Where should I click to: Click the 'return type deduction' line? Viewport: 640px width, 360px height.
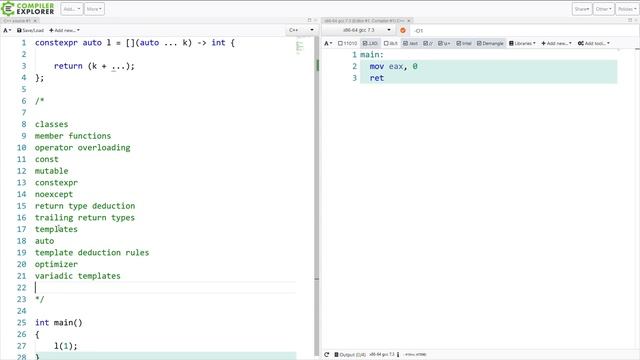(85, 206)
